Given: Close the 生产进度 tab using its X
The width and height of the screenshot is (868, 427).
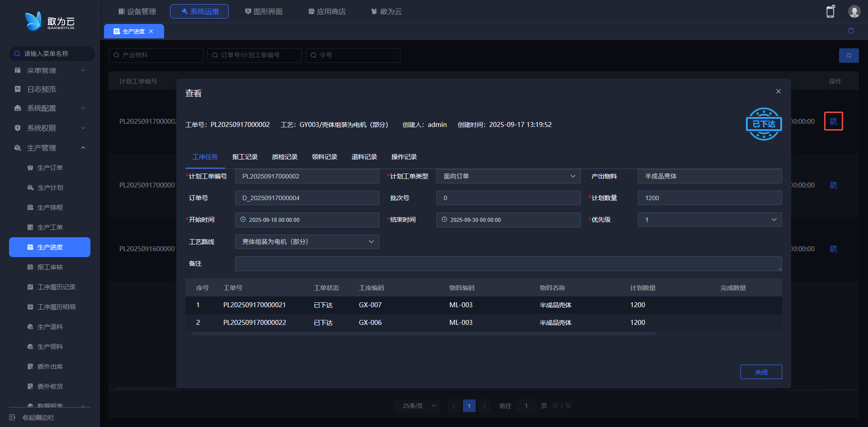Looking at the screenshot, I should pos(151,31).
